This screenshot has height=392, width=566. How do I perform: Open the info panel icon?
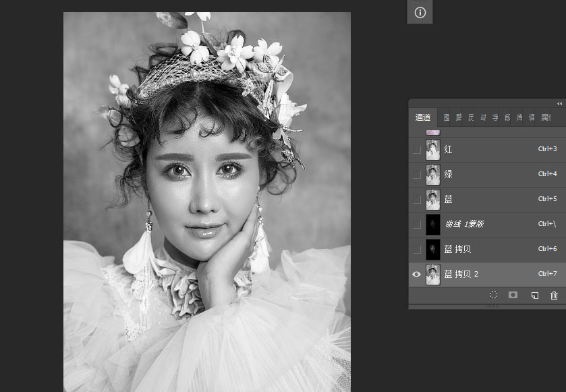click(420, 13)
